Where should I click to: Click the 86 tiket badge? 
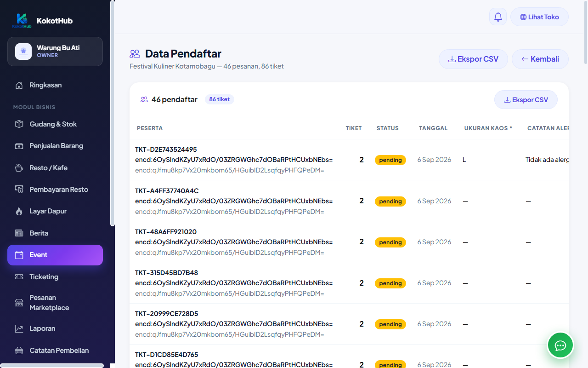[x=220, y=99]
